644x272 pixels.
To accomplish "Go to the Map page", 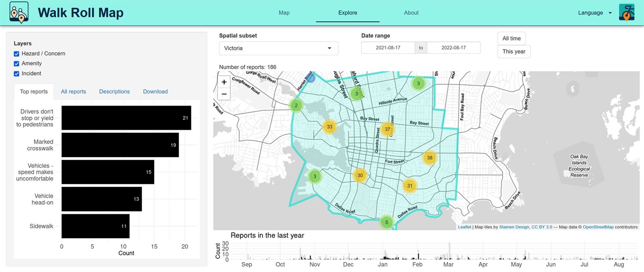I will click(x=284, y=13).
